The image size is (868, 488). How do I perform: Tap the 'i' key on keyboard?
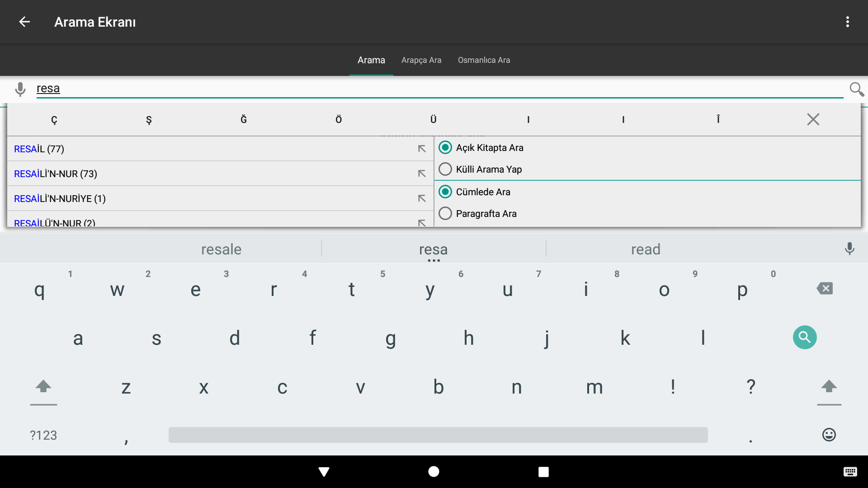pyautogui.click(x=586, y=290)
